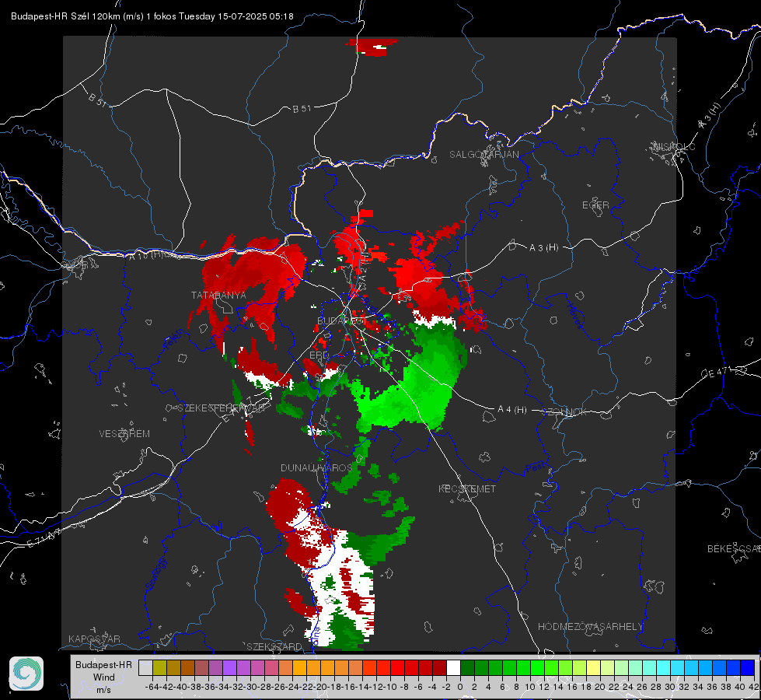Click the 'Budapest-HR Wind m/s' legend label
The width and height of the screenshot is (761, 700).
coord(103,677)
